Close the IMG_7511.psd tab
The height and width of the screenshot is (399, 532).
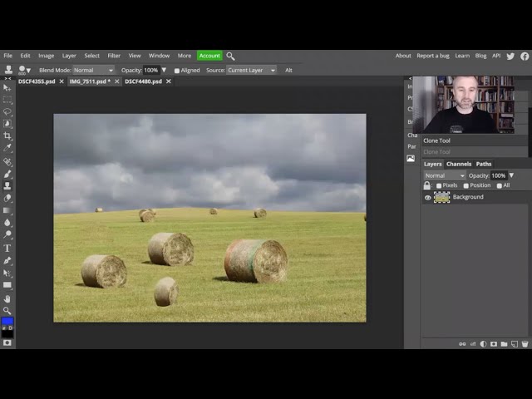click(x=116, y=81)
